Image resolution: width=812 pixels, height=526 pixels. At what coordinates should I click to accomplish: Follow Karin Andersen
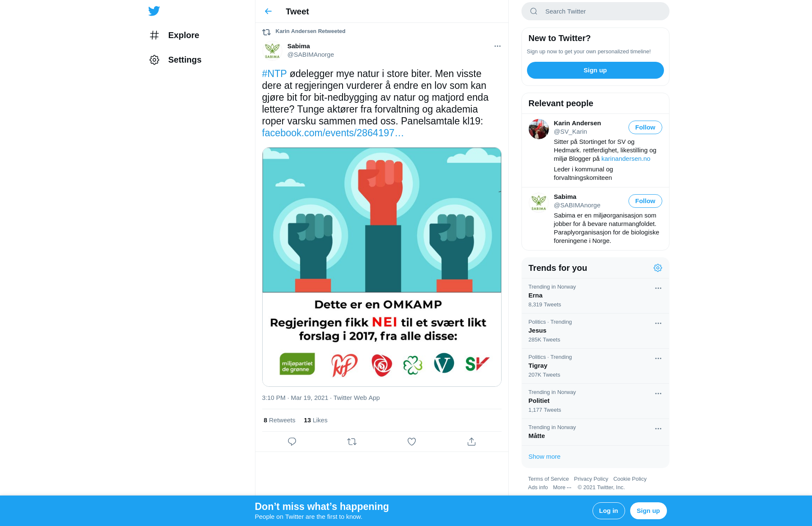coord(645,127)
